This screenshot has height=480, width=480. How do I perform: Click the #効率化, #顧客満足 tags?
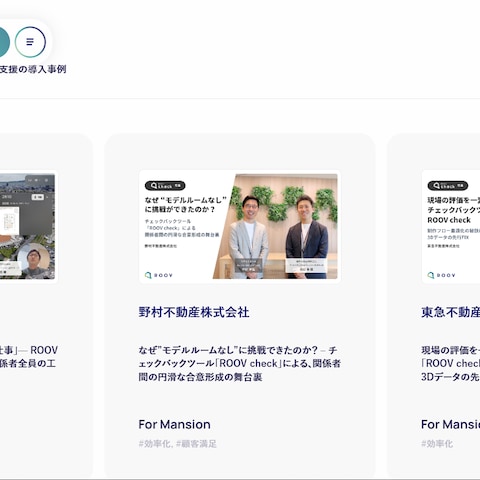[178, 444]
